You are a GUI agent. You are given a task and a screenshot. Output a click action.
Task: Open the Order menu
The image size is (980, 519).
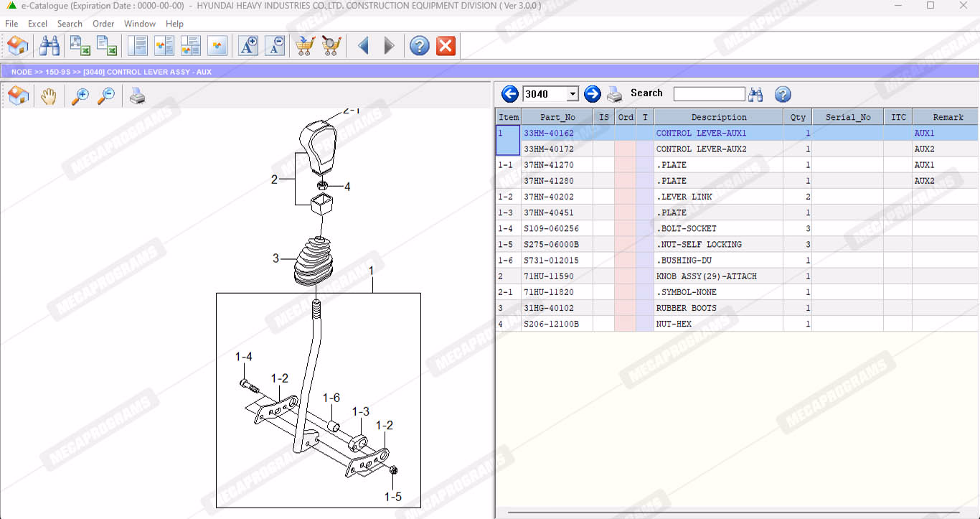[103, 24]
